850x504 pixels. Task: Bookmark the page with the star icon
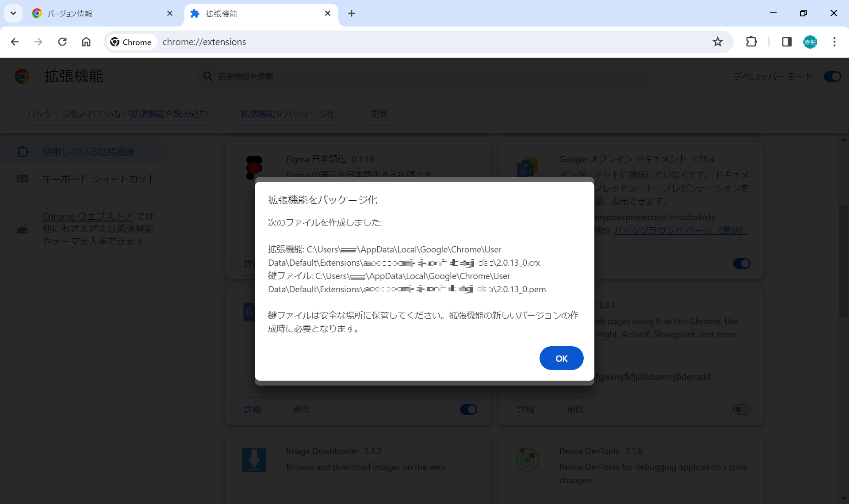tap(718, 42)
